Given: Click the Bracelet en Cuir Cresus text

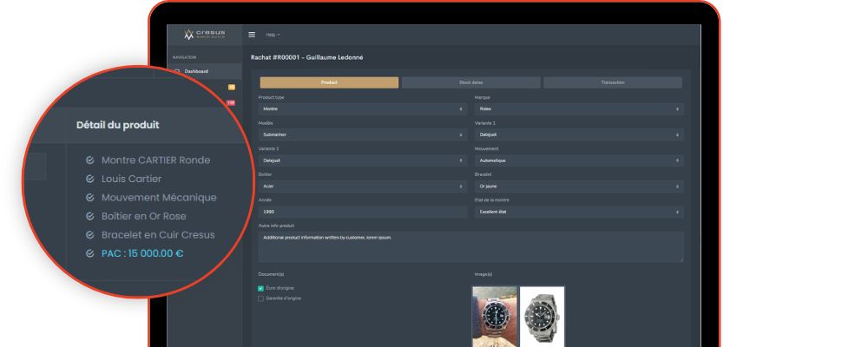Looking at the screenshot, I should coord(158,234).
